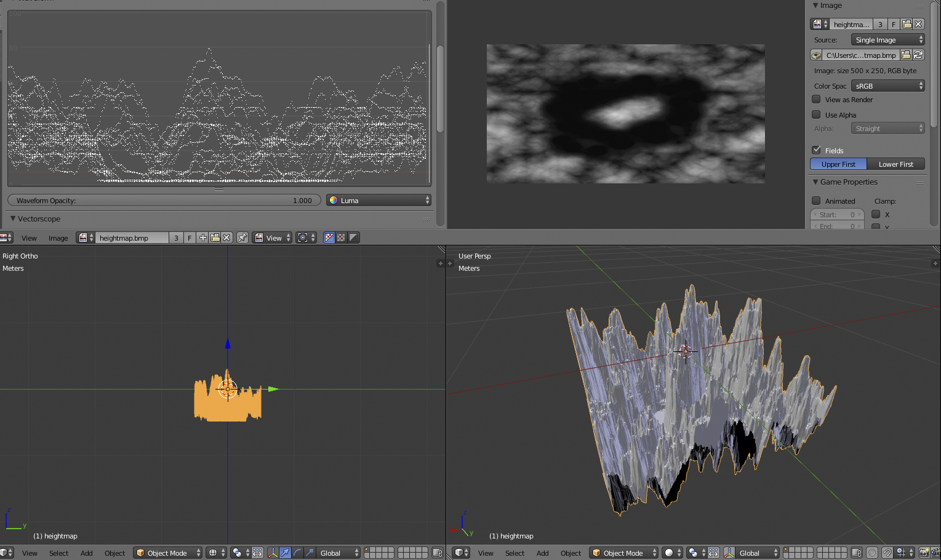Screen dimensions: 941x560
Task: Toggle fake user F in image editor header
Action: click(x=190, y=238)
